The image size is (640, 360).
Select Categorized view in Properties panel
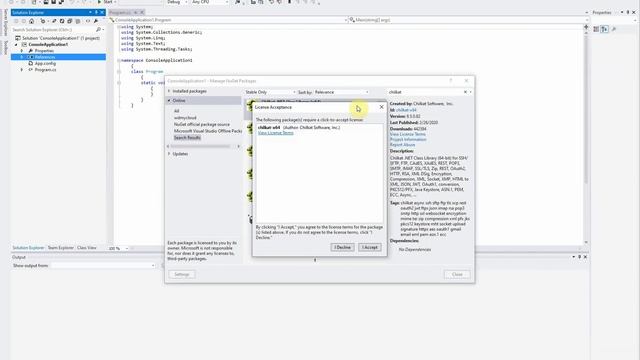tap(596, 29)
